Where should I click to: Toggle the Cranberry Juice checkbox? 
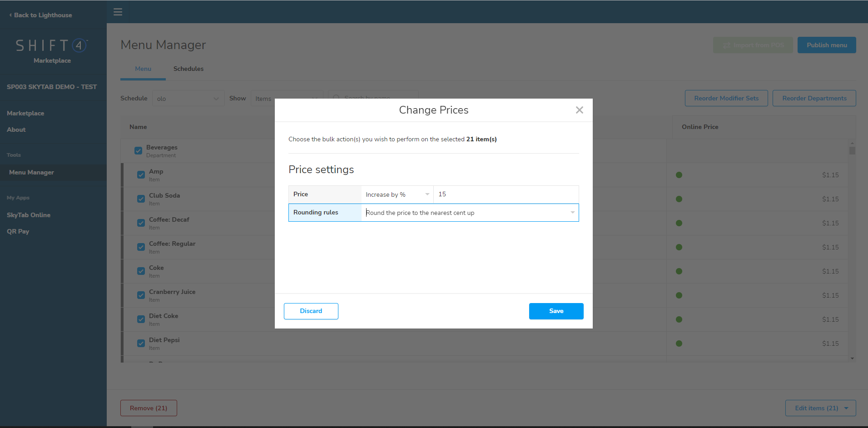click(141, 295)
